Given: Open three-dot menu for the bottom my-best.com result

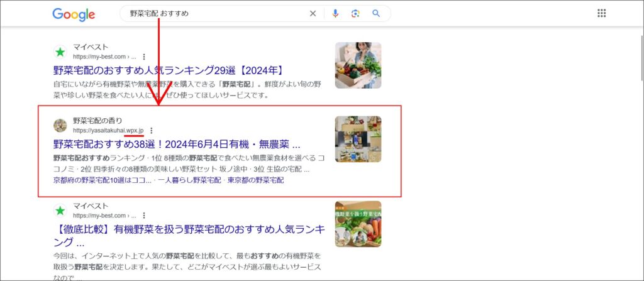Looking at the screenshot, I should 144,215.
